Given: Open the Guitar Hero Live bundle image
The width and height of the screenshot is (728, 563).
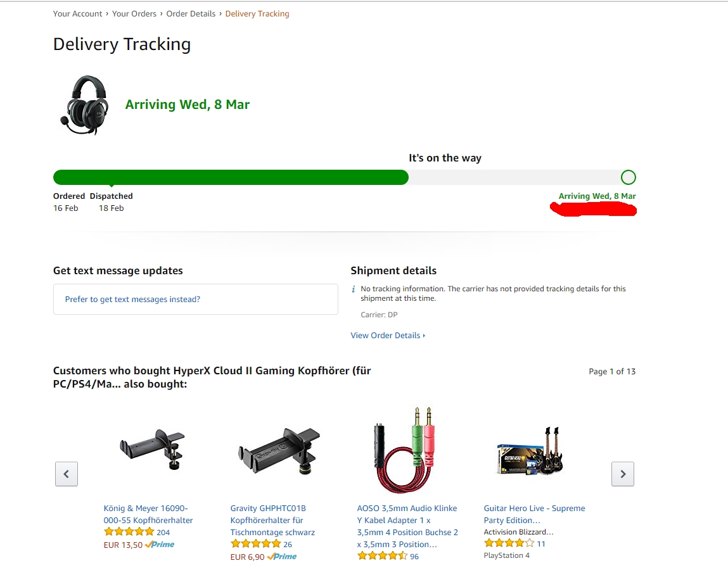Looking at the screenshot, I should pos(530,451).
